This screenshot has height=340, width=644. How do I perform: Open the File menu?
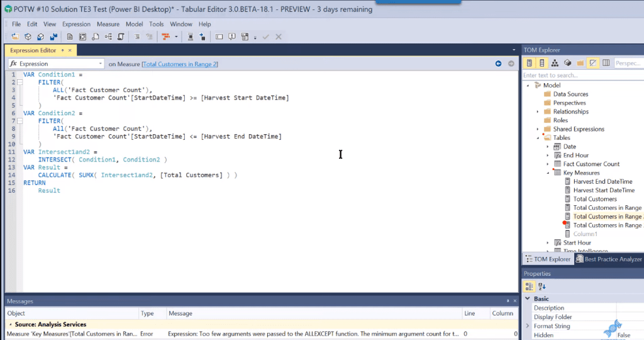coord(16,25)
